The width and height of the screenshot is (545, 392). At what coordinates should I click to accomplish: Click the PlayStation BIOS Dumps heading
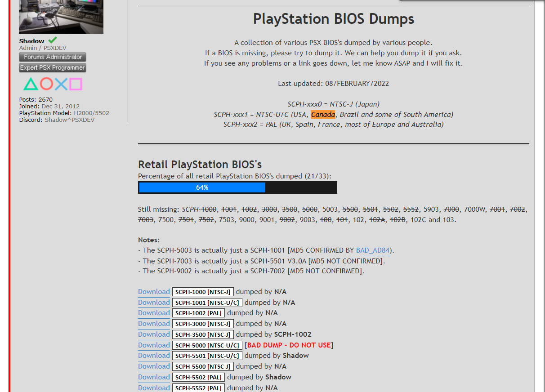334,19
